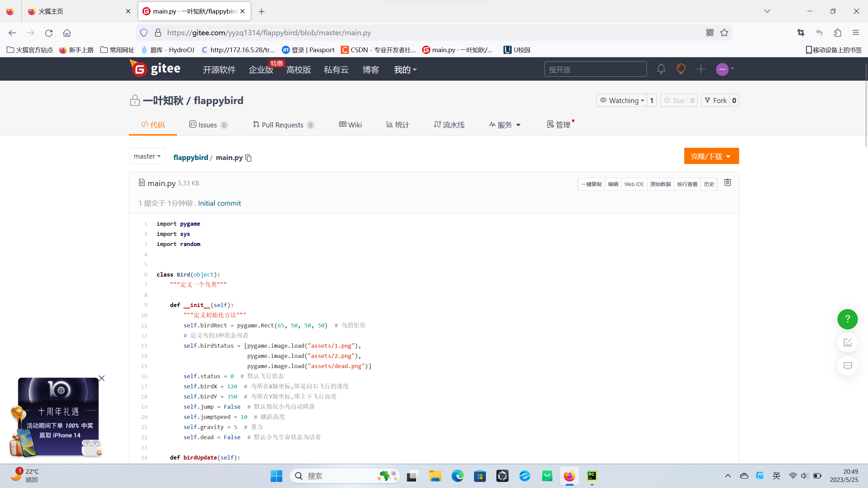Delete file with the trash icon
Viewport: 868px width, 488px height.
(x=728, y=183)
